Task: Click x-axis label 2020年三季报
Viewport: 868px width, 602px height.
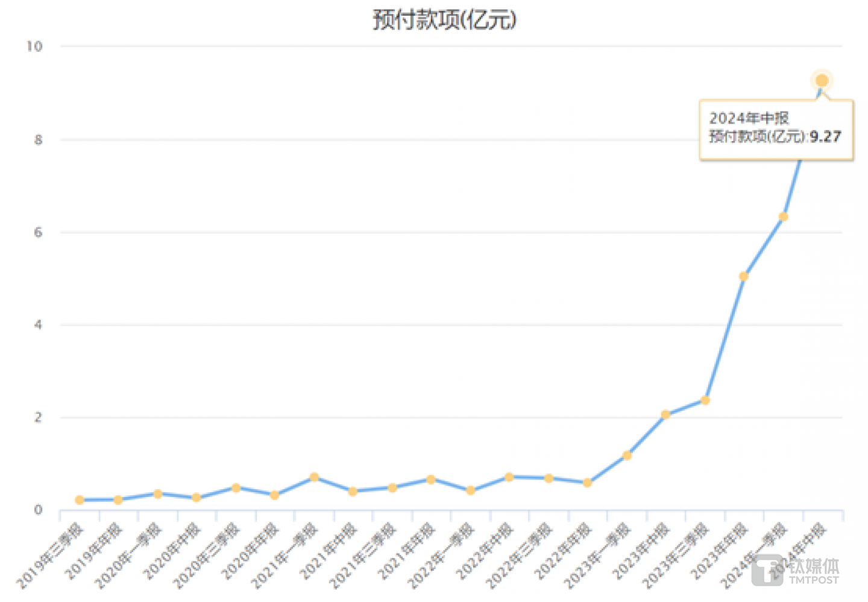Action: coord(207,556)
